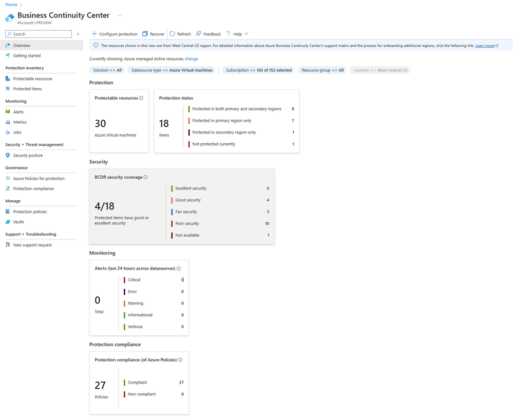Click the 'Warning' alerts row

click(154, 303)
